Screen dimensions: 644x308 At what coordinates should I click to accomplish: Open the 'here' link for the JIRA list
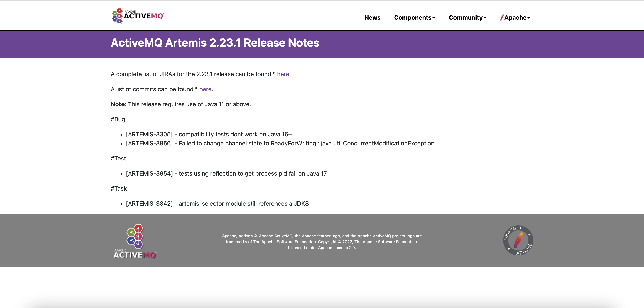(x=283, y=74)
